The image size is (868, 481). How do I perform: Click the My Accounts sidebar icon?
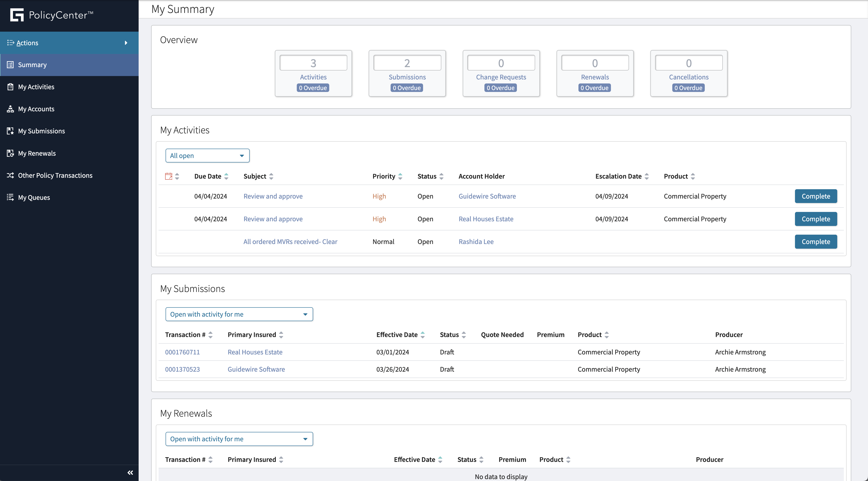coord(10,109)
